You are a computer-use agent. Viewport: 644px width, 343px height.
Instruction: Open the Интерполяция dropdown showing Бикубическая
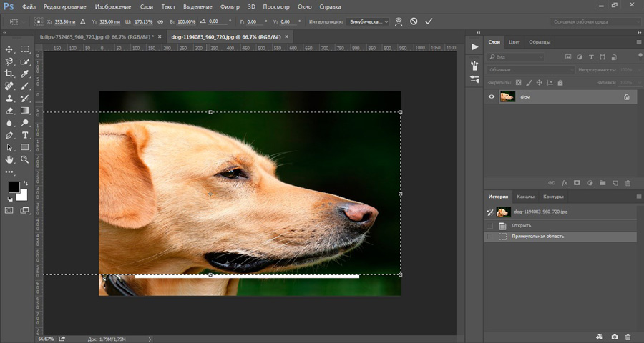pos(368,21)
